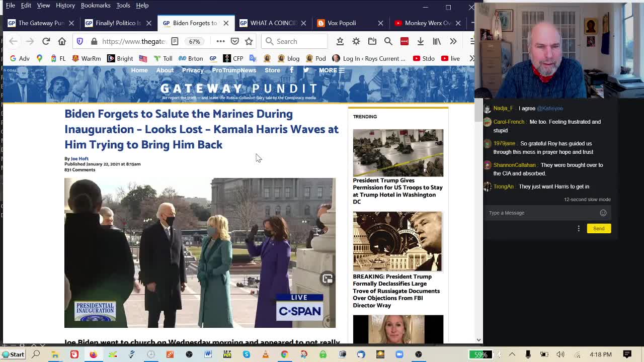Open the History menu
Screen dimensions: 644x362
coord(65,5)
